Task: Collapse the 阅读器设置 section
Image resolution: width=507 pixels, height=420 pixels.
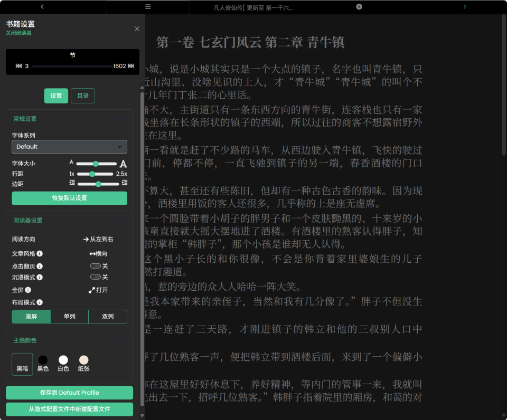Action: (x=123, y=221)
